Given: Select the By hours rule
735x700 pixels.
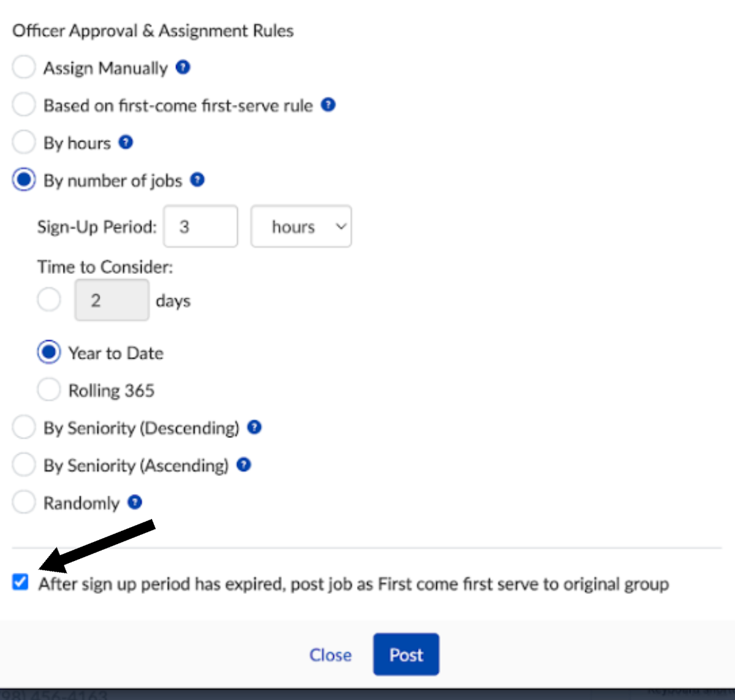Looking at the screenshot, I should pyautogui.click(x=24, y=142).
